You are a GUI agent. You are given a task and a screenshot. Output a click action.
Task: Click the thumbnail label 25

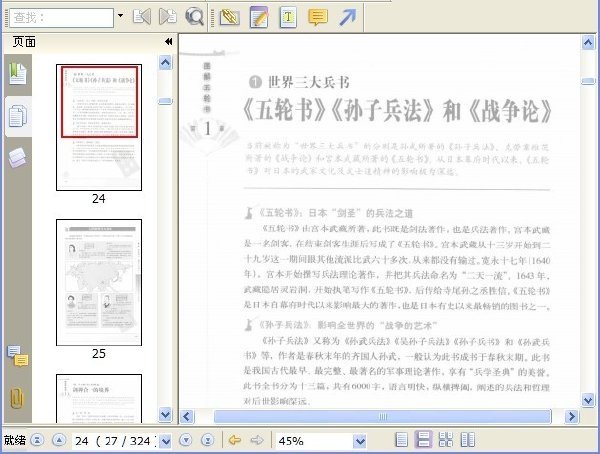98,354
